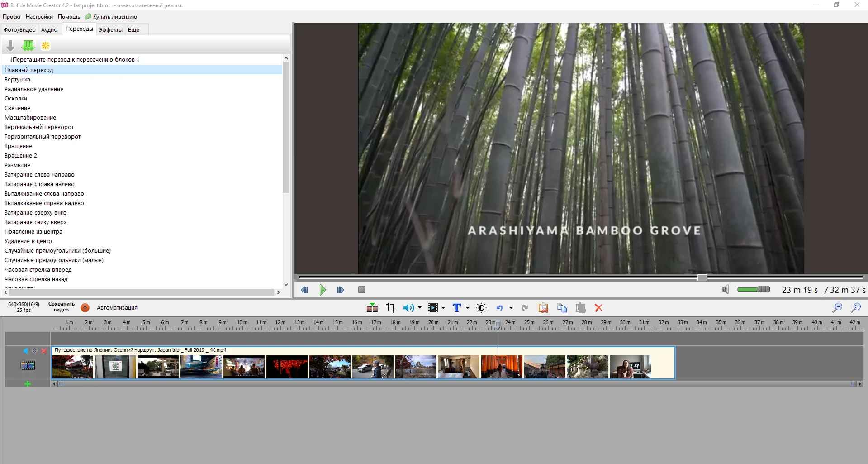Step to previous frame button
This screenshot has width=868, height=464.
304,290
